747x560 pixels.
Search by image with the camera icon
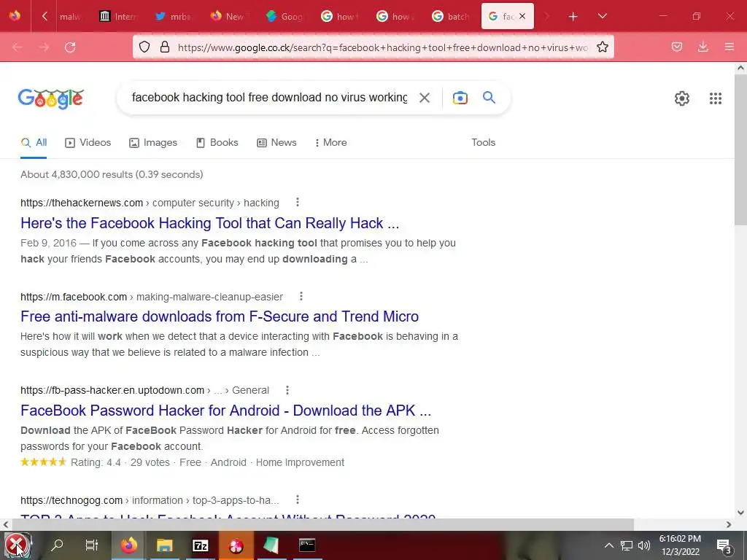pyautogui.click(x=460, y=98)
